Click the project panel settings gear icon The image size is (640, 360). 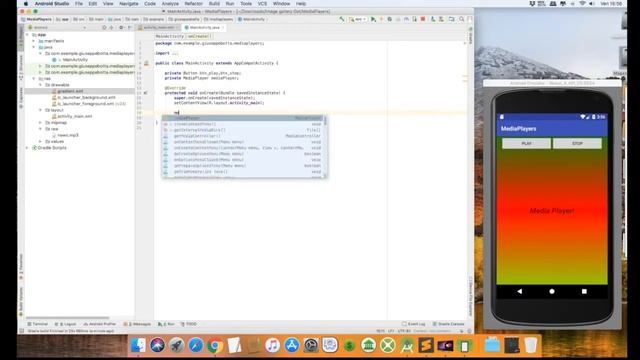click(121, 28)
